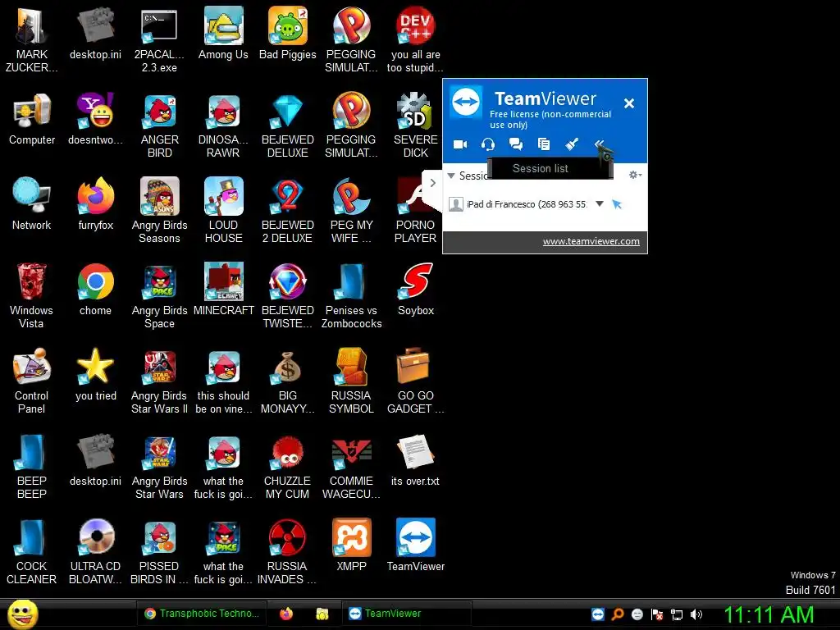
Task: Collapse the Session list triangle
Action: 451,176
